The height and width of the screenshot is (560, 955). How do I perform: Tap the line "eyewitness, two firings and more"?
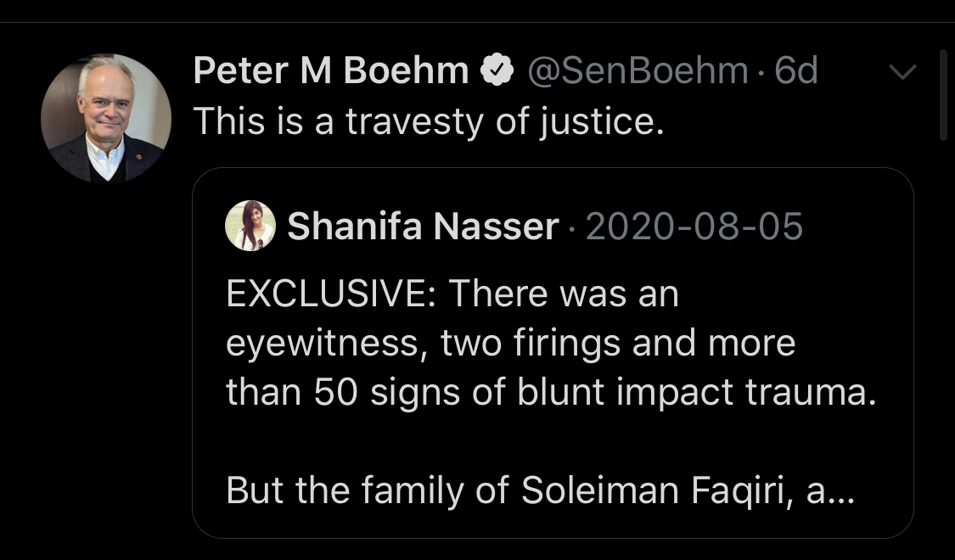tap(510, 343)
